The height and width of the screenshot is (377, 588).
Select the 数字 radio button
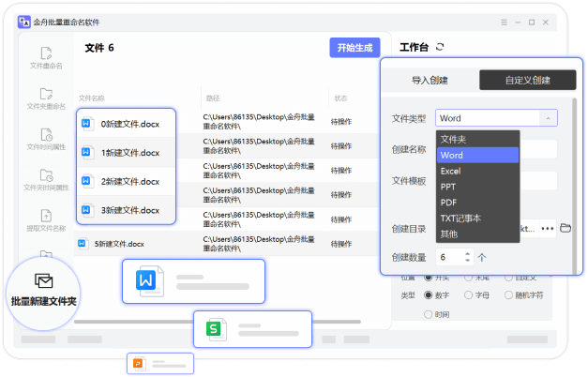click(x=430, y=295)
